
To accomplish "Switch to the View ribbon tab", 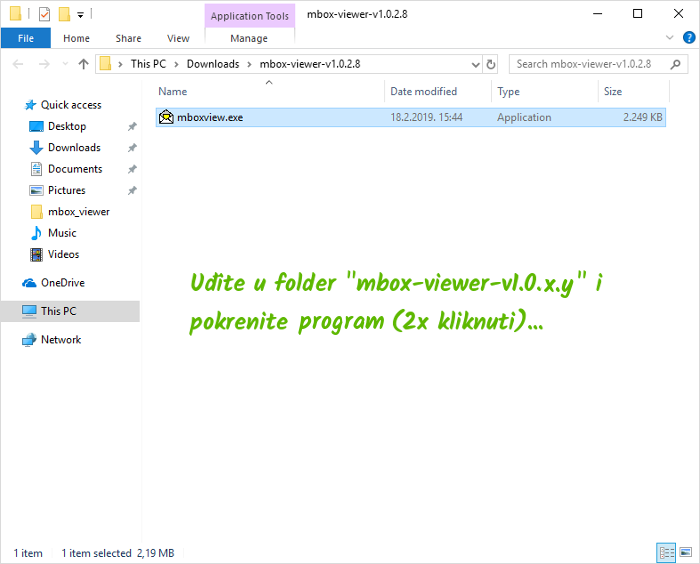I will [178, 38].
